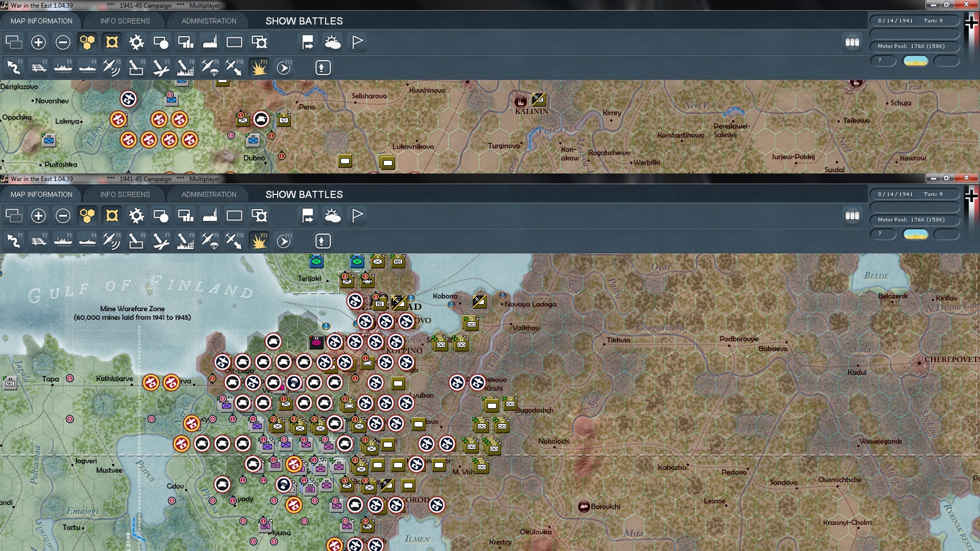
Task: Toggle the factory icon in the lower window
Action: click(x=210, y=216)
